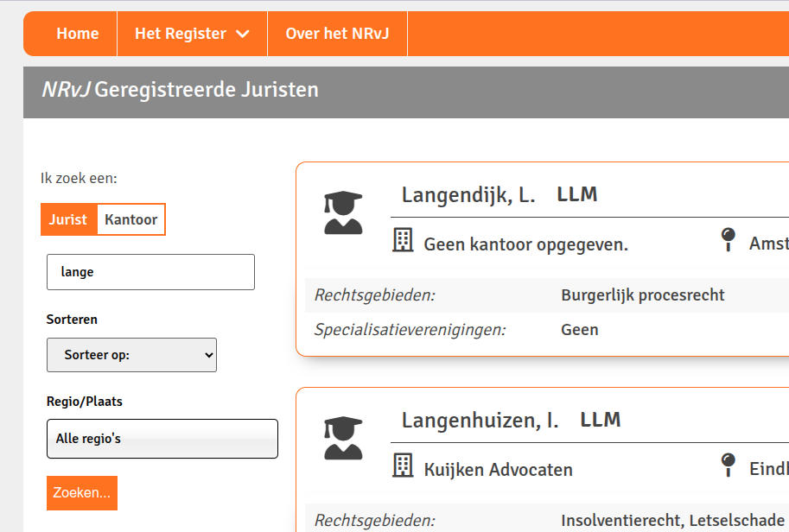Click the 'Sorteren' label

coord(72,320)
